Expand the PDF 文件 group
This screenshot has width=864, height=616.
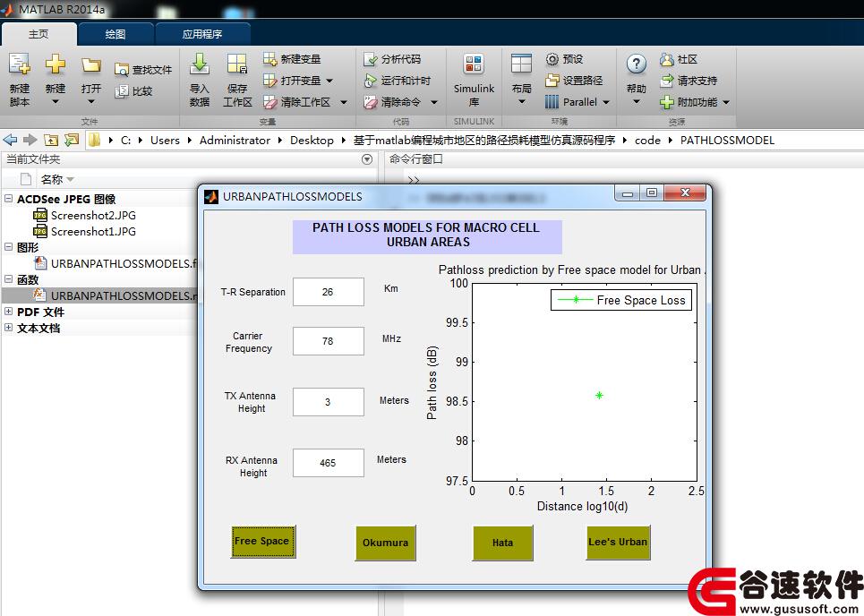click(x=8, y=312)
